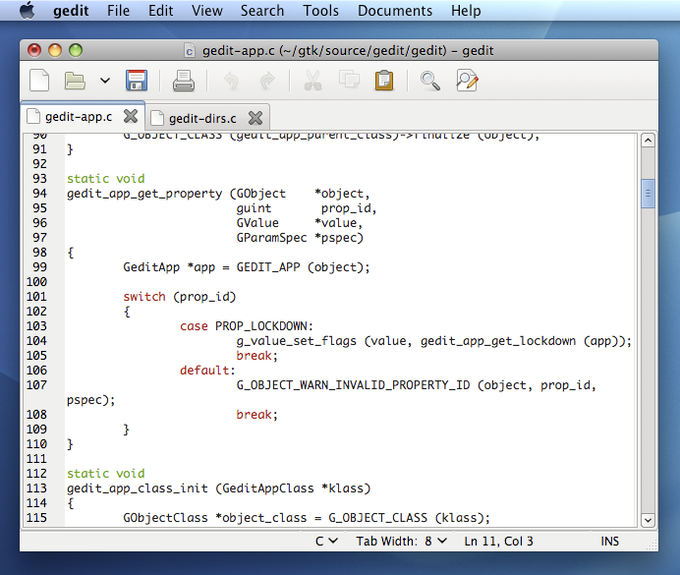Open the C language selector dropdown
The height and width of the screenshot is (575, 680).
point(326,541)
